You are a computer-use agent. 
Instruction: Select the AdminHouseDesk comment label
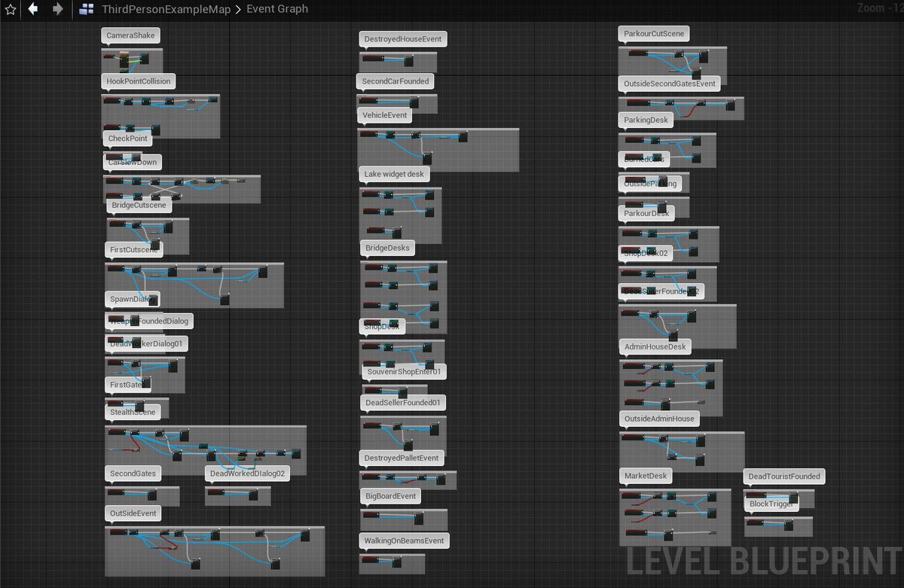[655, 346]
